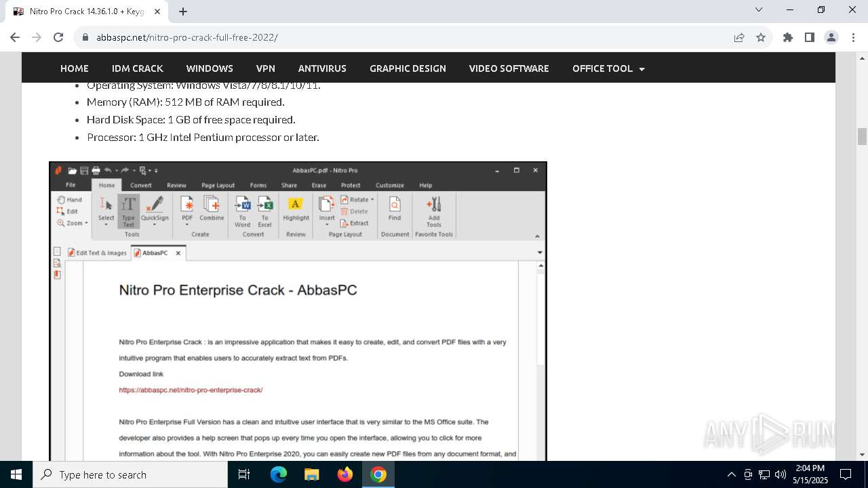Reload the current page
The width and height of the screenshot is (868, 488).
(58, 37)
